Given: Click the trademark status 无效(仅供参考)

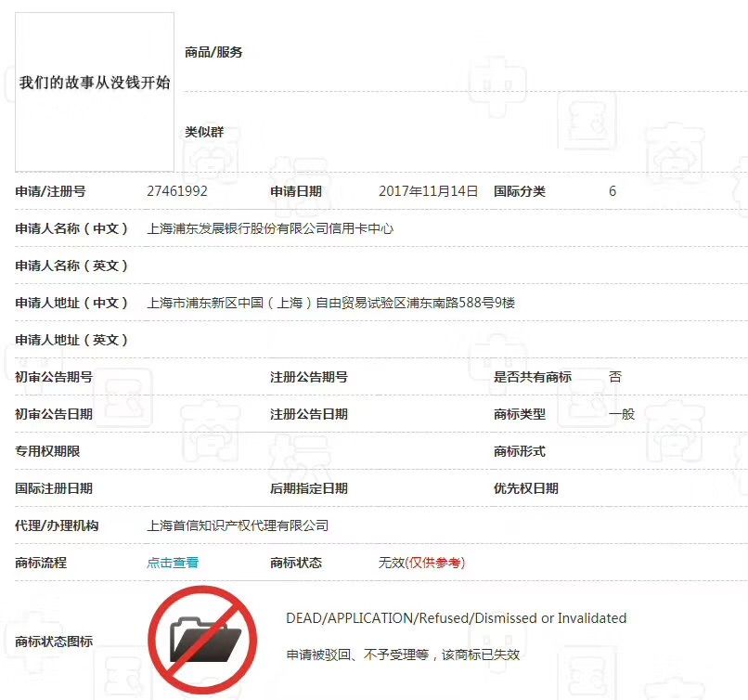Looking at the screenshot, I should click(421, 563).
